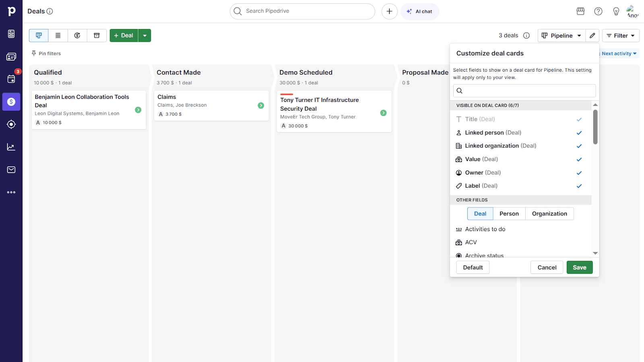Open archive view icon
644x362 pixels.
coord(97,35)
